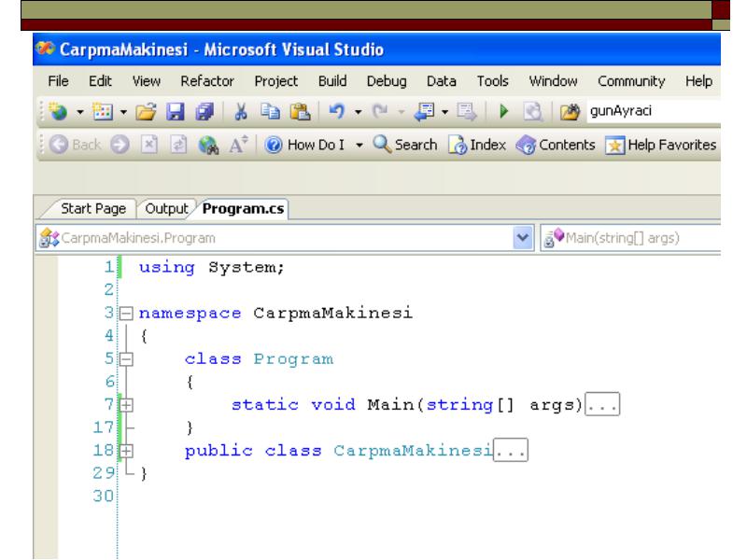Collapse the namespace CarpmaMakinesi block
Image resolution: width=747 pixels, height=560 pixels.
126,313
